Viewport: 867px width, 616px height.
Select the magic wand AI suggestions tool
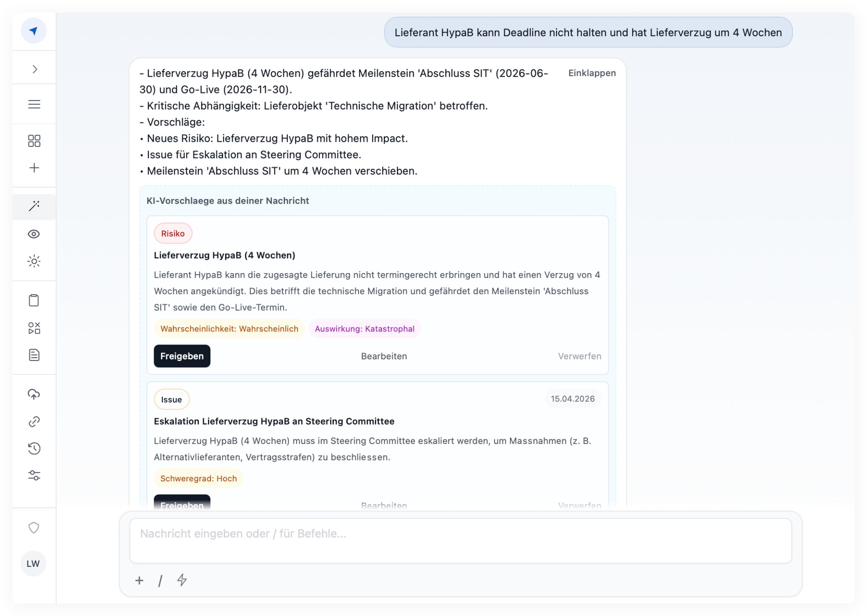click(34, 206)
